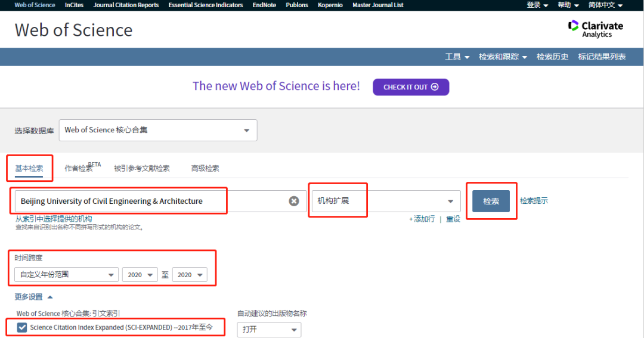Open Essential Science Indicators link
644x338 pixels.
[206, 5]
